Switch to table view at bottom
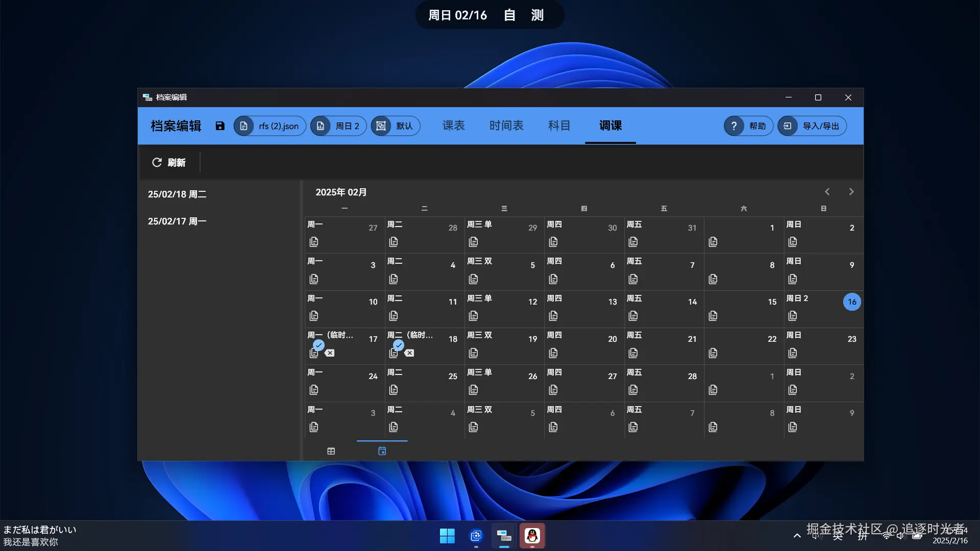 tap(331, 451)
